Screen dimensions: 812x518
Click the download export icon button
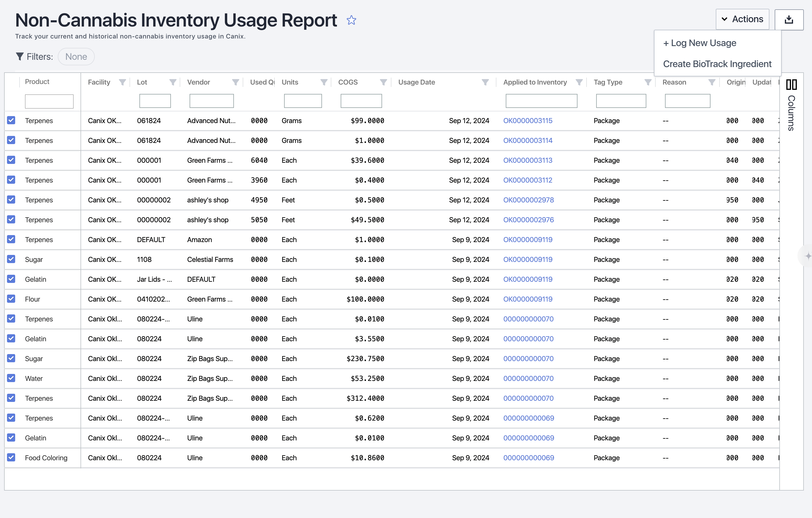coord(789,20)
